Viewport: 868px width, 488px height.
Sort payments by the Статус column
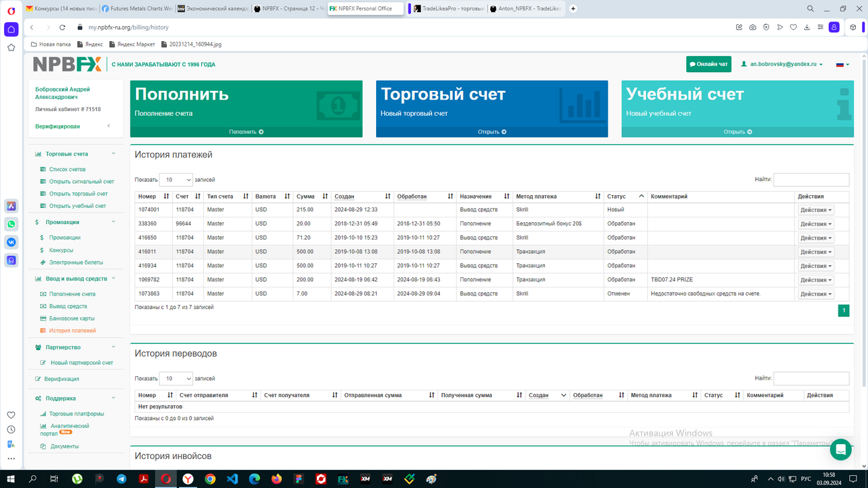[x=625, y=197]
